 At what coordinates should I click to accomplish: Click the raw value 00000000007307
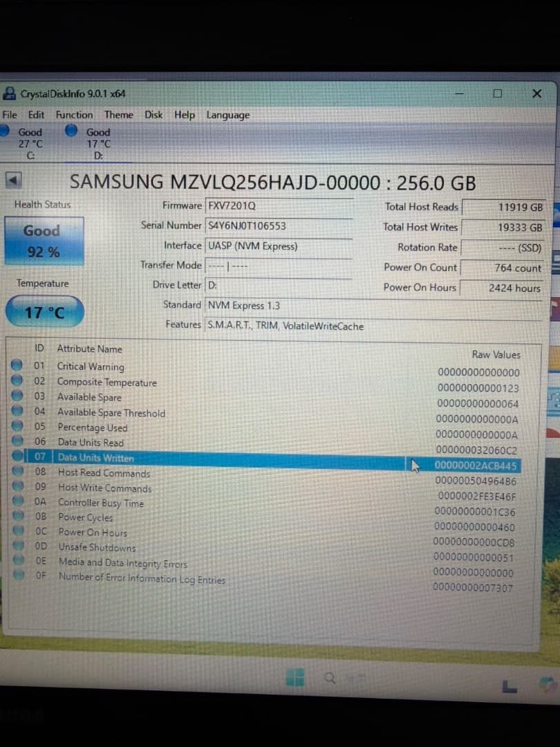tap(473, 587)
